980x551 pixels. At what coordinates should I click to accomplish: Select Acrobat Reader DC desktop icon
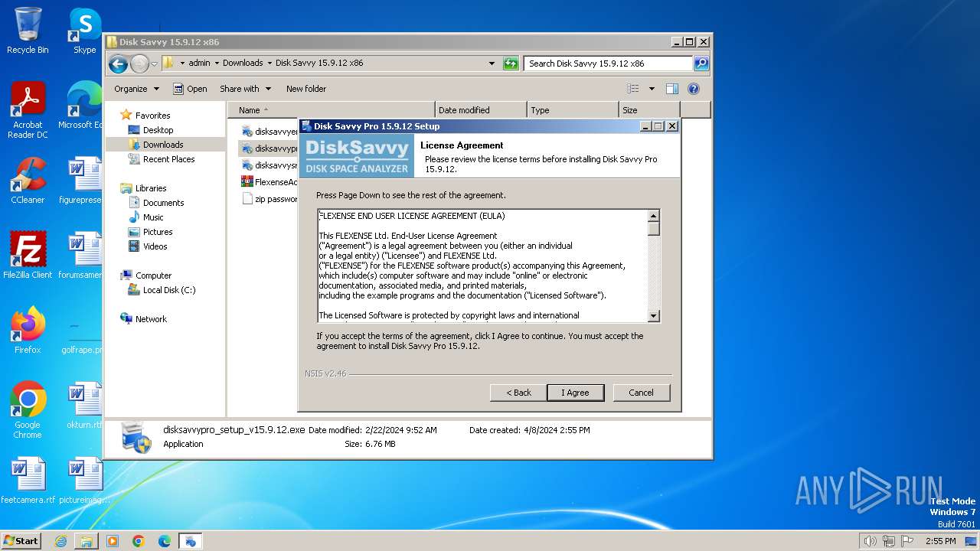click(x=28, y=111)
